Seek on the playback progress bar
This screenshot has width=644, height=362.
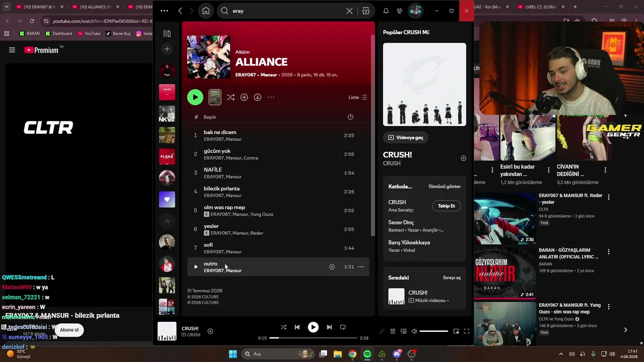click(x=313, y=338)
